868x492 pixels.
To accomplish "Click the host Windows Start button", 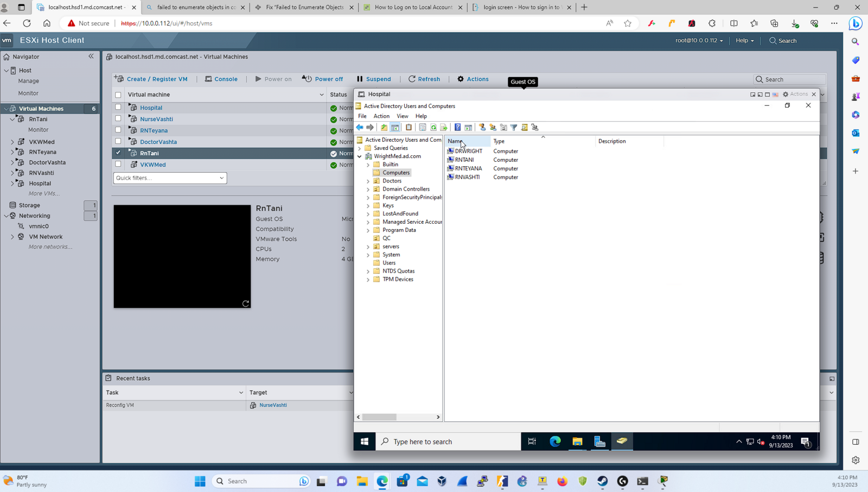I will click(x=200, y=481).
